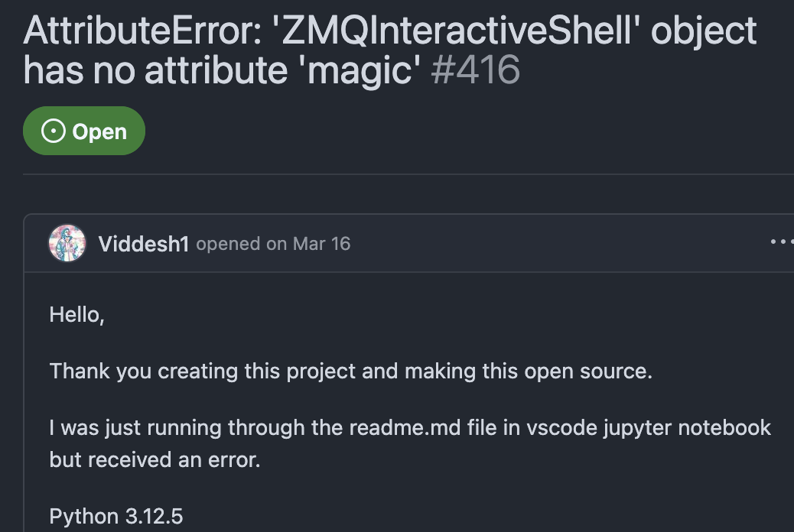
Task: Click the "but received an error." line
Action: 155,461
